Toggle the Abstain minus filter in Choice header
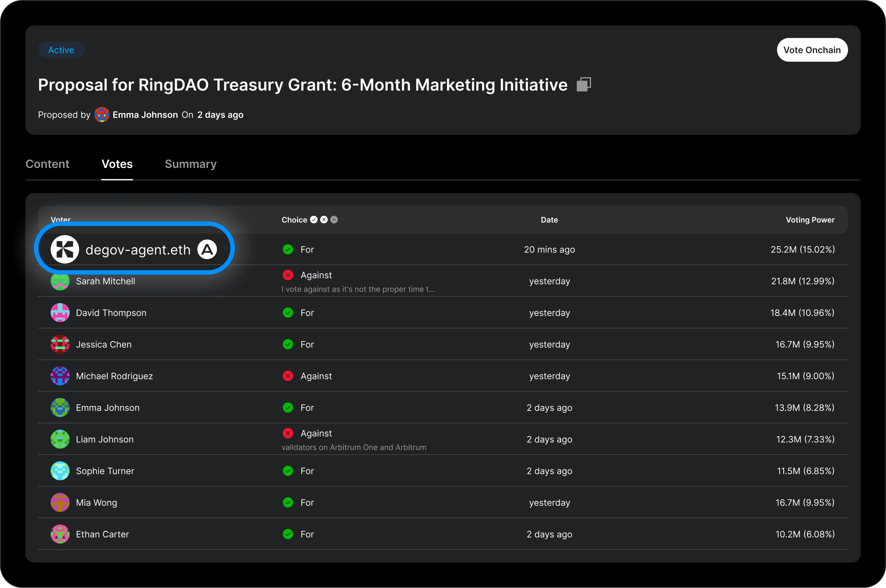The height and width of the screenshot is (588, 886). 334,220
